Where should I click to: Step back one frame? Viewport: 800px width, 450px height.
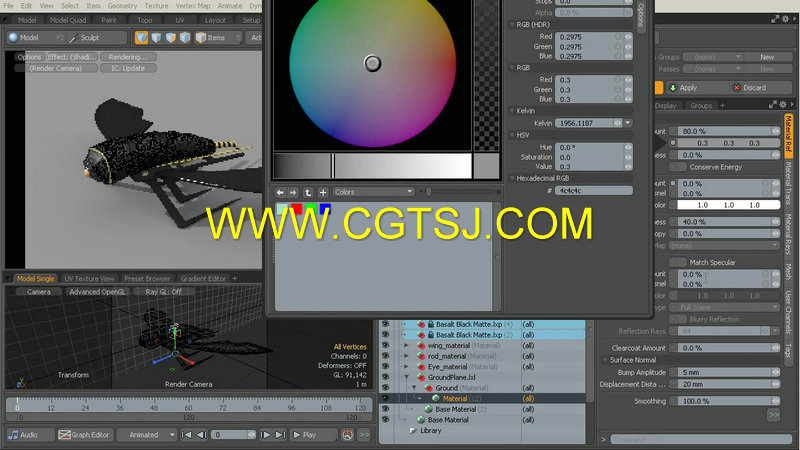[202, 435]
